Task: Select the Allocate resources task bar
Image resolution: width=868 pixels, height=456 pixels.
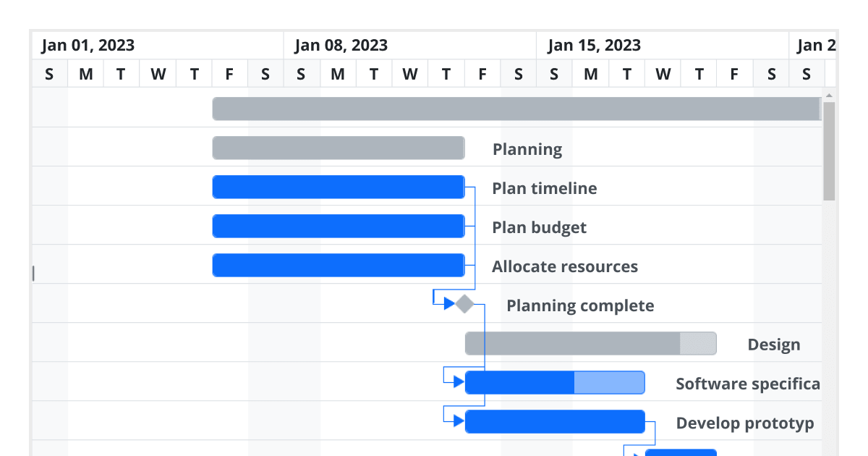Action: (338, 265)
